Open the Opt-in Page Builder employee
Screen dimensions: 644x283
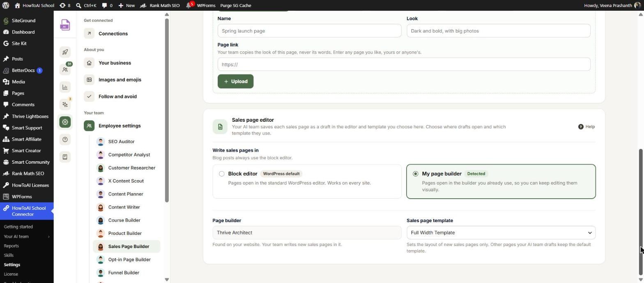tap(126, 260)
